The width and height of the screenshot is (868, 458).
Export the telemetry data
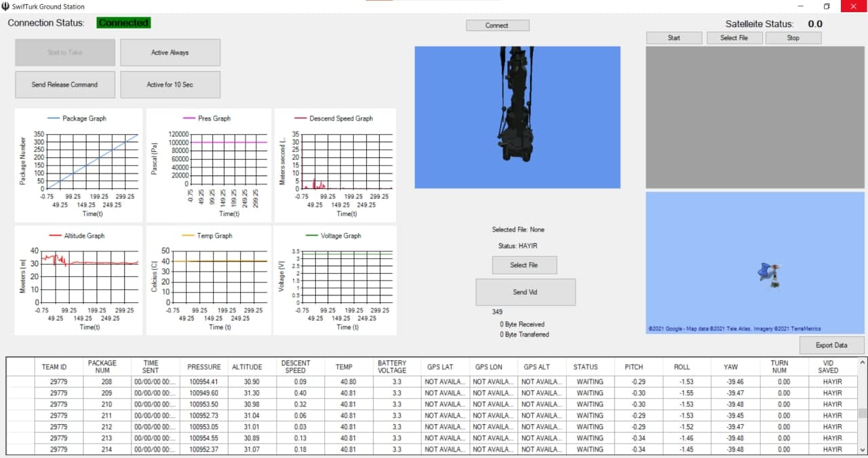coord(831,345)
